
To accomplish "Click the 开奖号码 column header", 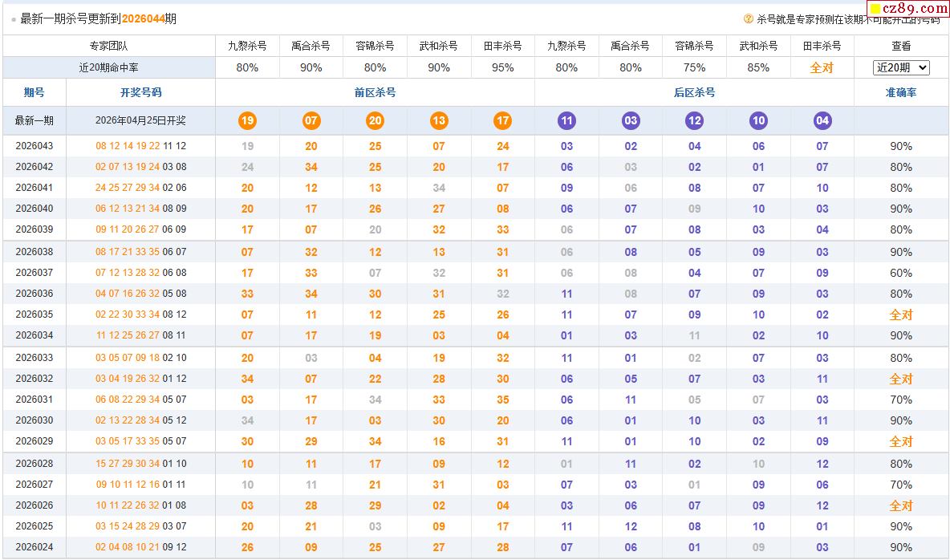I will coord(140,92).
